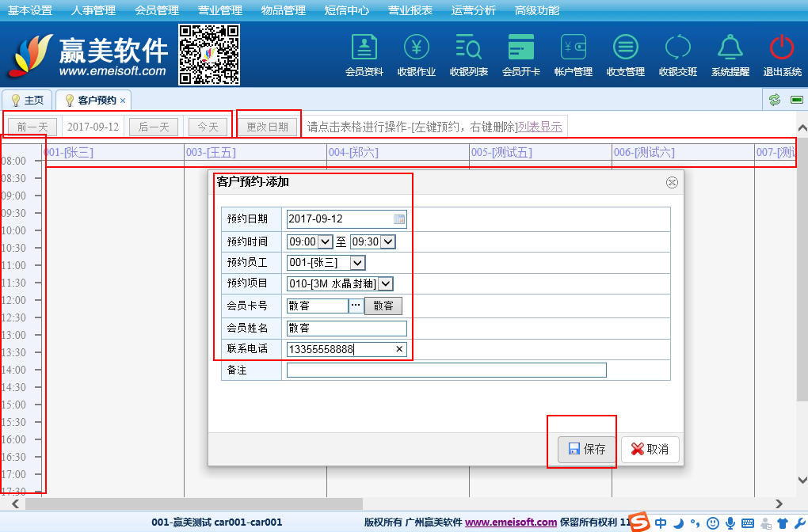Expand the 09:00 start time dropdown
Viewport: 808px width, 532px height.
click(325, 242)
